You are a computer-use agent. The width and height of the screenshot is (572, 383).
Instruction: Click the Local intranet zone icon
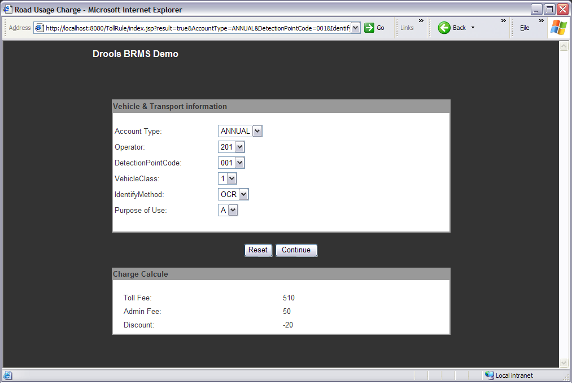coord(489,375)
